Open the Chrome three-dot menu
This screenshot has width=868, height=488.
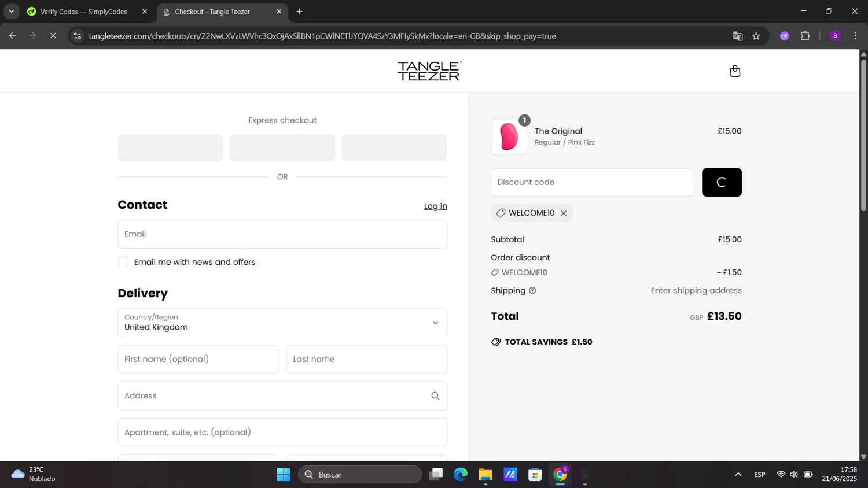(855, 36)
